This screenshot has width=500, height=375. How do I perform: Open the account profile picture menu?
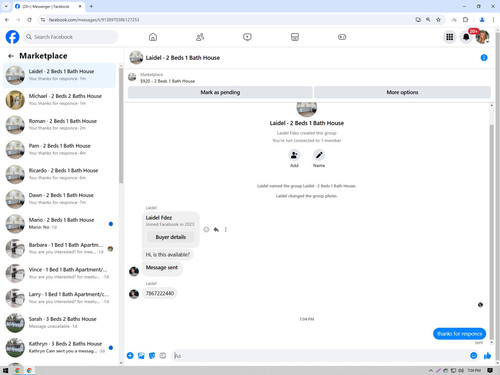pyautogui.click(x=482, y=37)
